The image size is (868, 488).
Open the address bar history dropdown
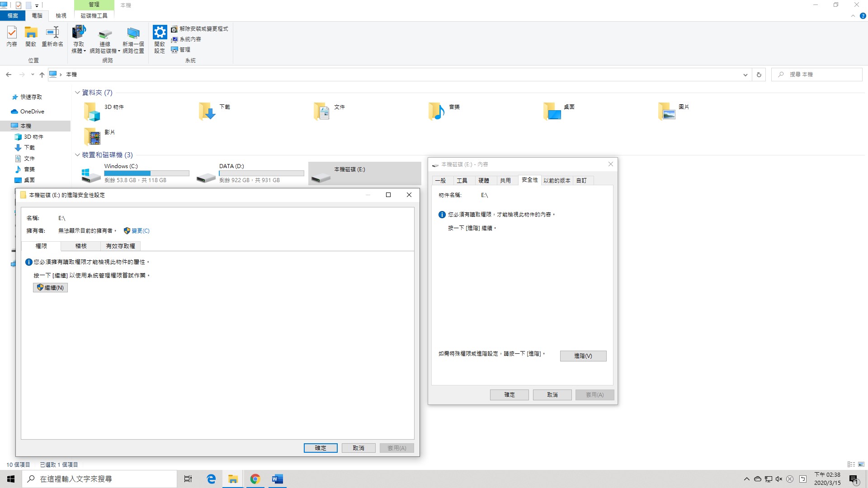pos(745,75)
